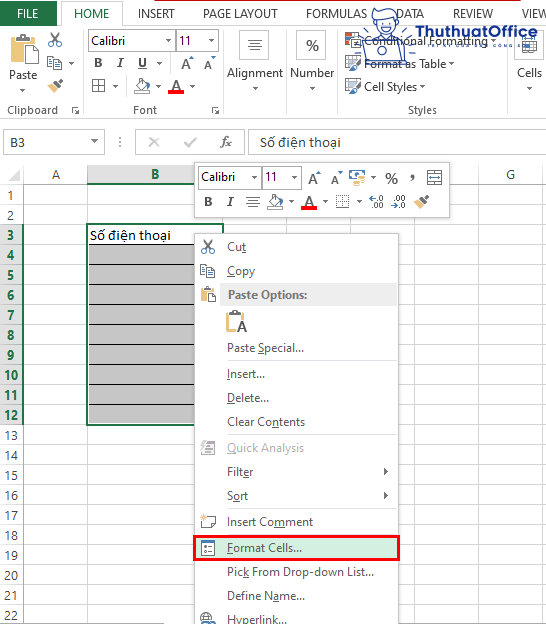Viewport: 546px width, 624px height.
Task: Apply ribbon red Font Color
Action: click(176, 86)
